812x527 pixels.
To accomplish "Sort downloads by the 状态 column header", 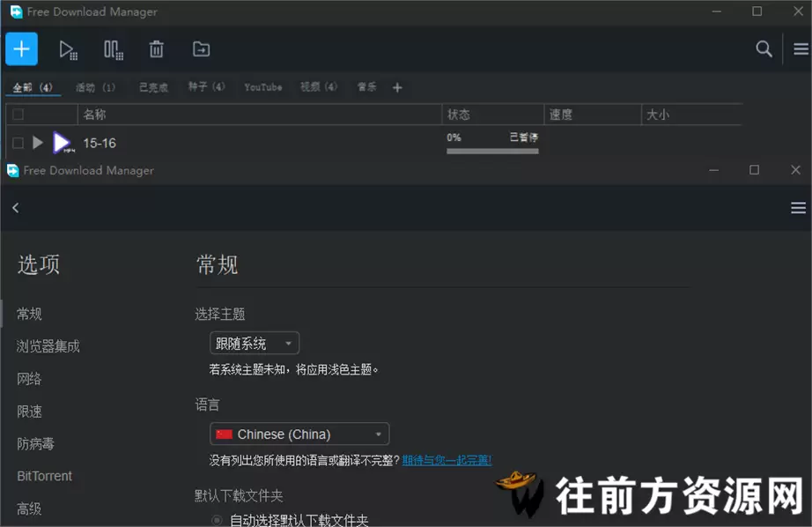I will [492, 115].
